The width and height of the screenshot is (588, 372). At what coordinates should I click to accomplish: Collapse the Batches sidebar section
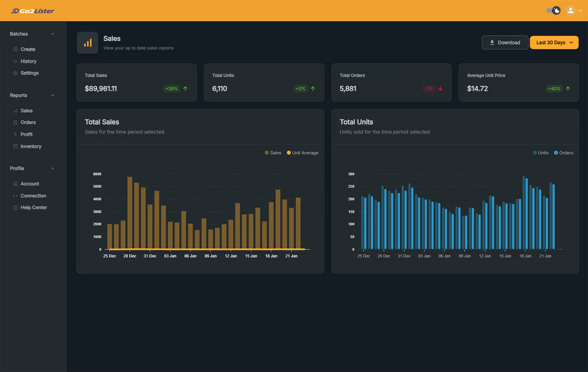tap(53, 34)
